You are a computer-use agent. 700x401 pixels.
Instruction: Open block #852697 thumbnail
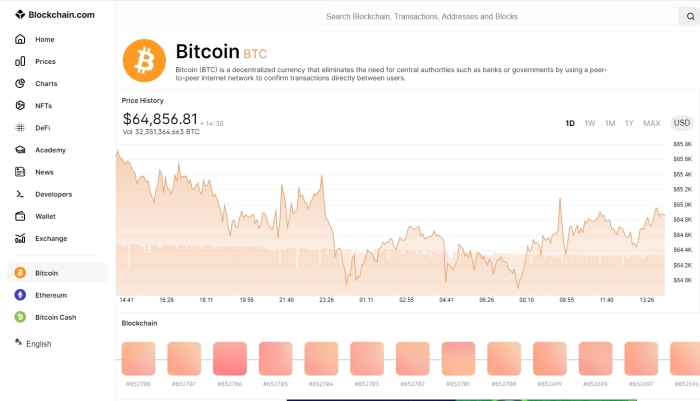(641, 358)
